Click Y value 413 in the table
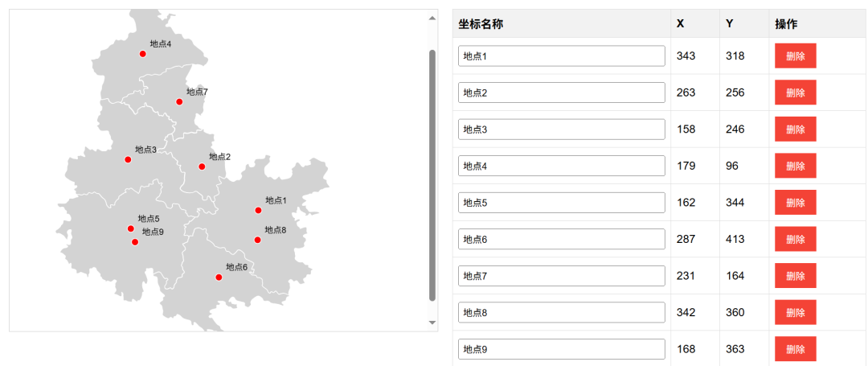Screen dimensions: 868x366 tap(735, 239)
